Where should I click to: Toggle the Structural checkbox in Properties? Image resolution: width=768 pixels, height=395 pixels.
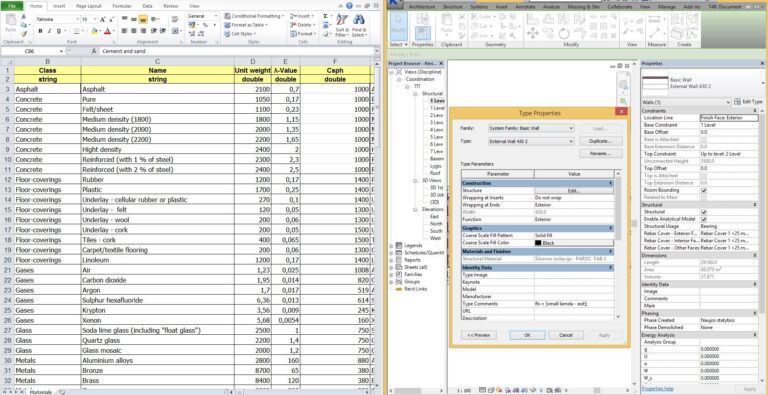704,212
